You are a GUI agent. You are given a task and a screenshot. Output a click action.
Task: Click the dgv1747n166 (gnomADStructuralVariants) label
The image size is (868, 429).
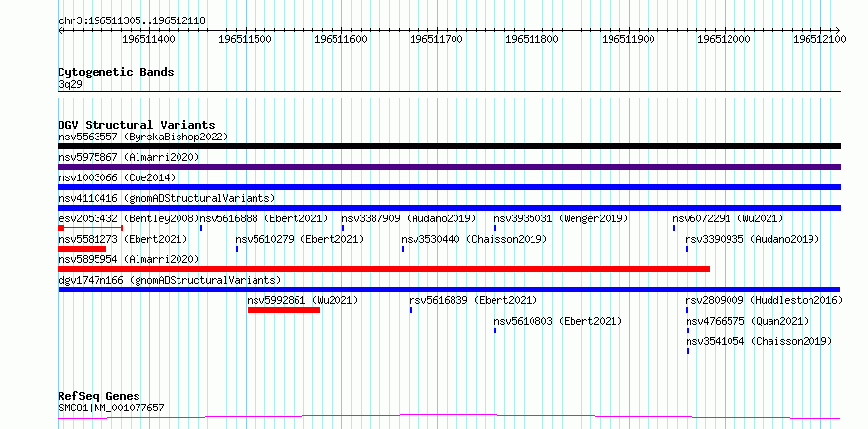pyautogui.click(x=170, y=280)
